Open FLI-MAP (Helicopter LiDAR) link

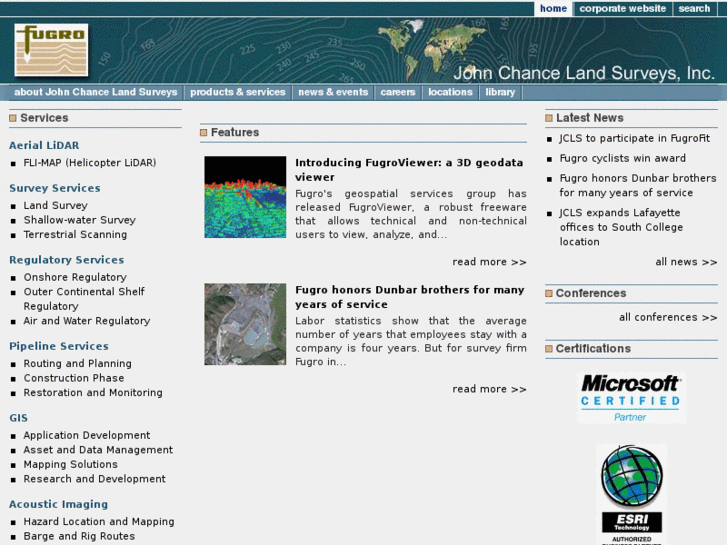click(x=90, y=163)
